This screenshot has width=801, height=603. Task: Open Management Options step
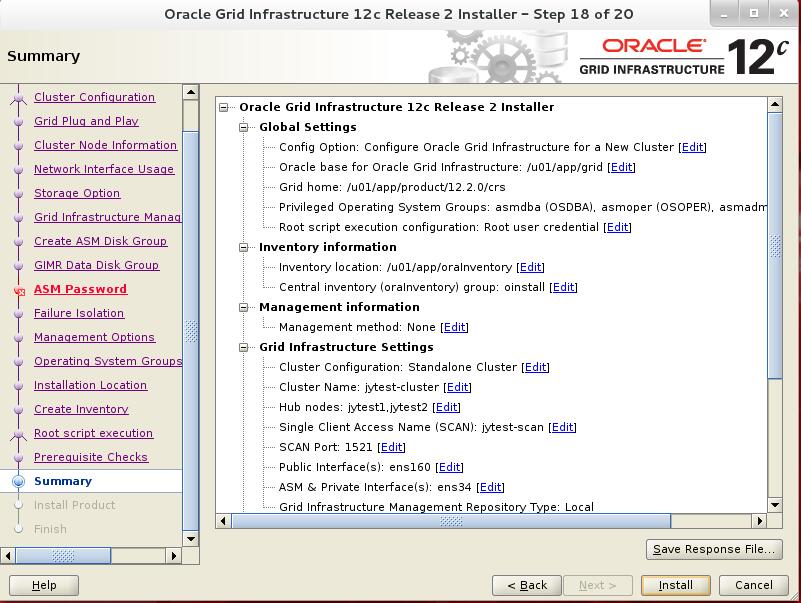tap(95, 337)
